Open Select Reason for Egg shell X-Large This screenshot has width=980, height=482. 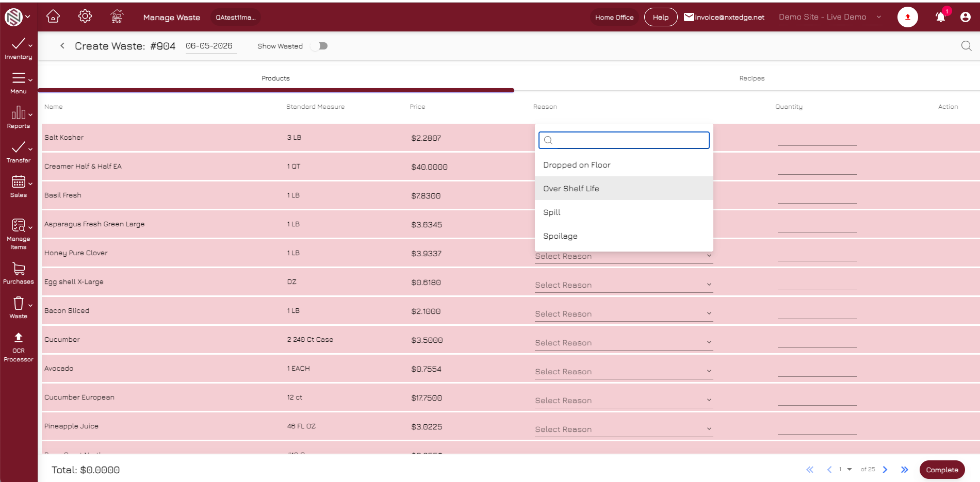pyautogui.click(x=624, y=285)
